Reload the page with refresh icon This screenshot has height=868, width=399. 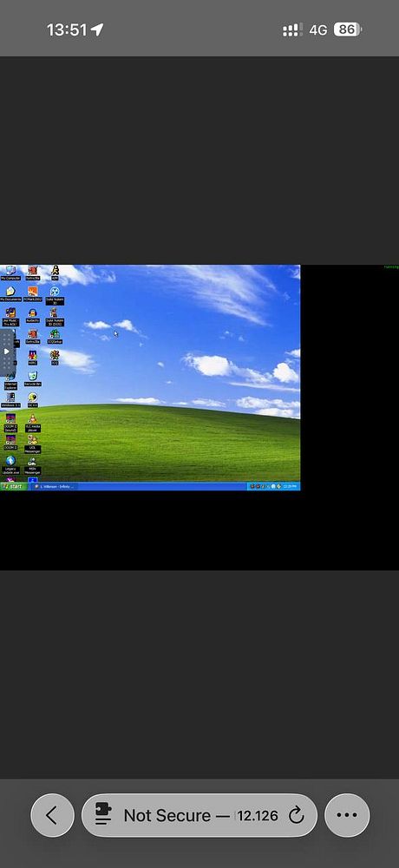297,815
